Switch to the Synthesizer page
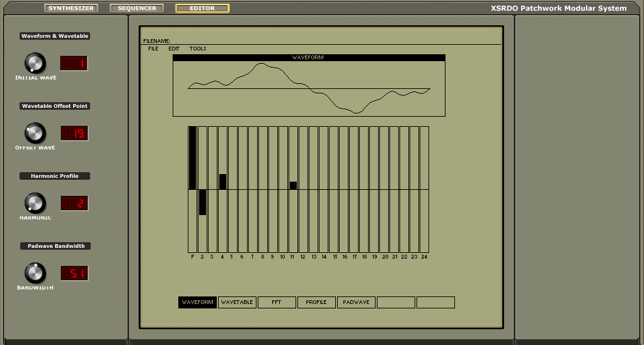The height and width of the screenshot is (345, 644). coord(71,8)
